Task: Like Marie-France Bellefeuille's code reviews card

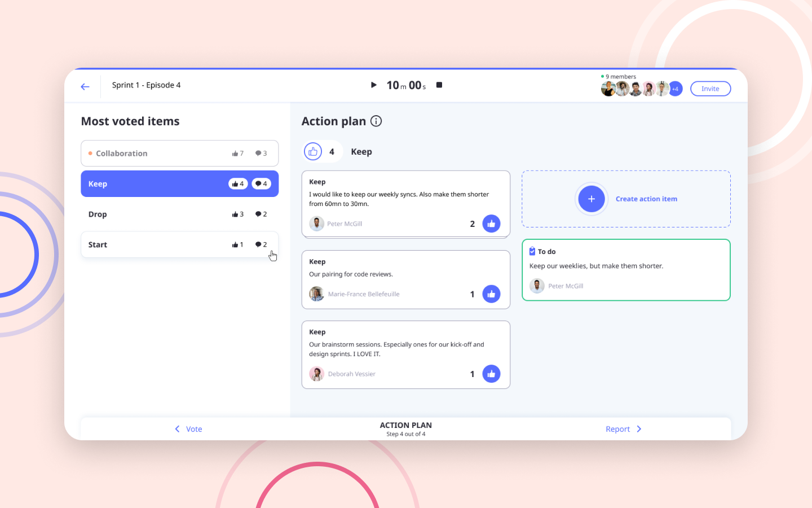Action: pyautogui.click(x=491, y=294)
